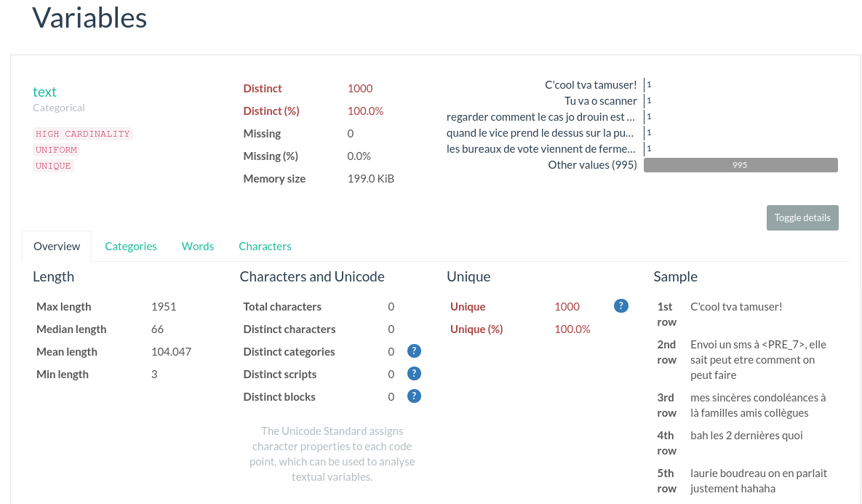Toggle the Distinct percentage statistic

(272, 111)
